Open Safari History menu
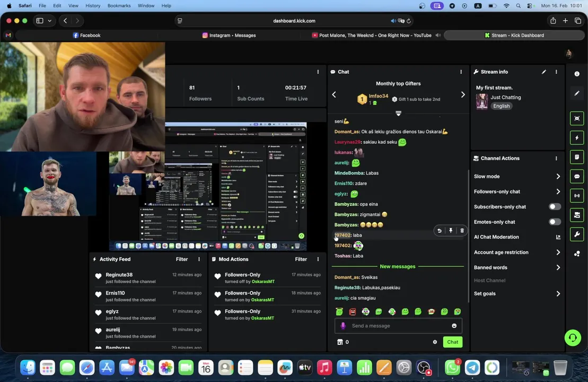Viewport: 588px width, 382px height. click(93, 6)
